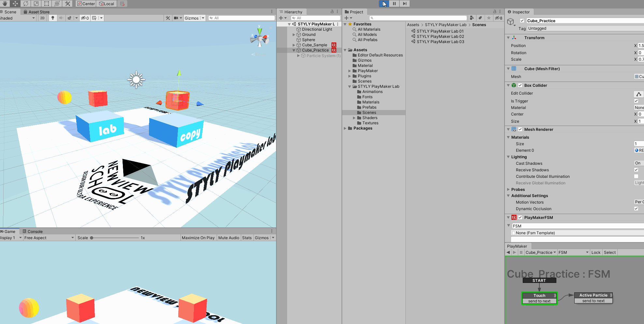Toggle scene lighting bulb icon

pos(53,18)
